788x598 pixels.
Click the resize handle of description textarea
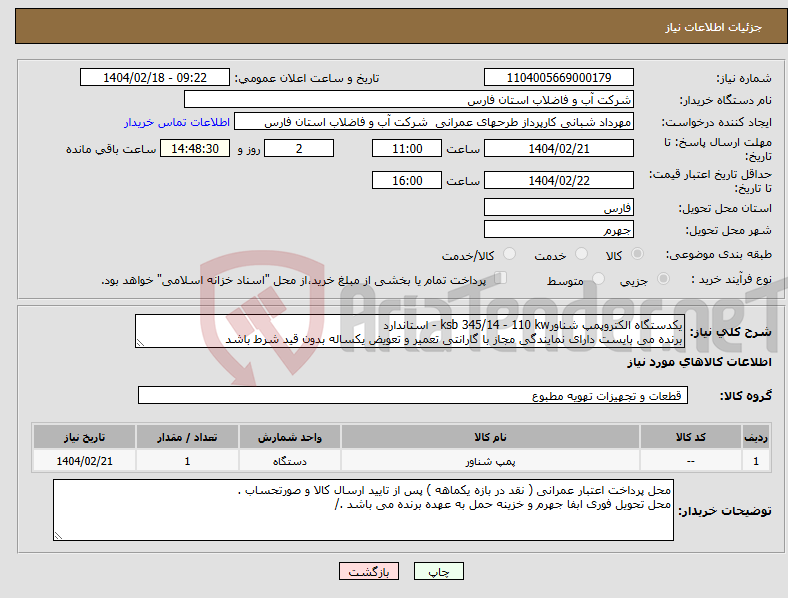click(x=140, y=343)
